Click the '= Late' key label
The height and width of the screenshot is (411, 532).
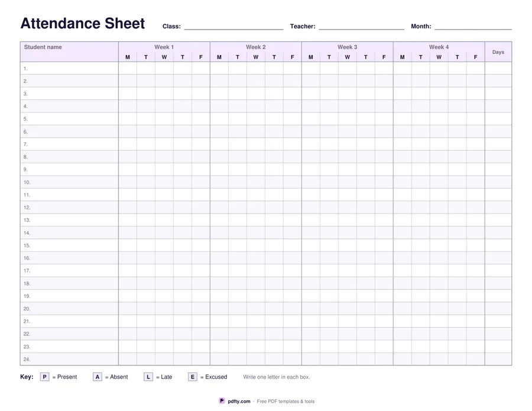click(164, 377)
